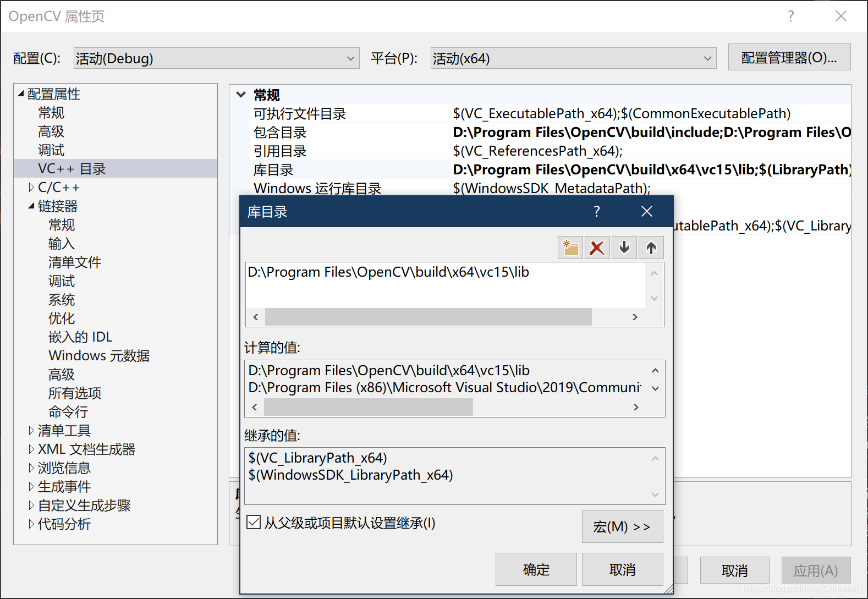This screenshot has height=599, width=868.
Task: Collapse the 配置属性 tree node
Action: 21,94
